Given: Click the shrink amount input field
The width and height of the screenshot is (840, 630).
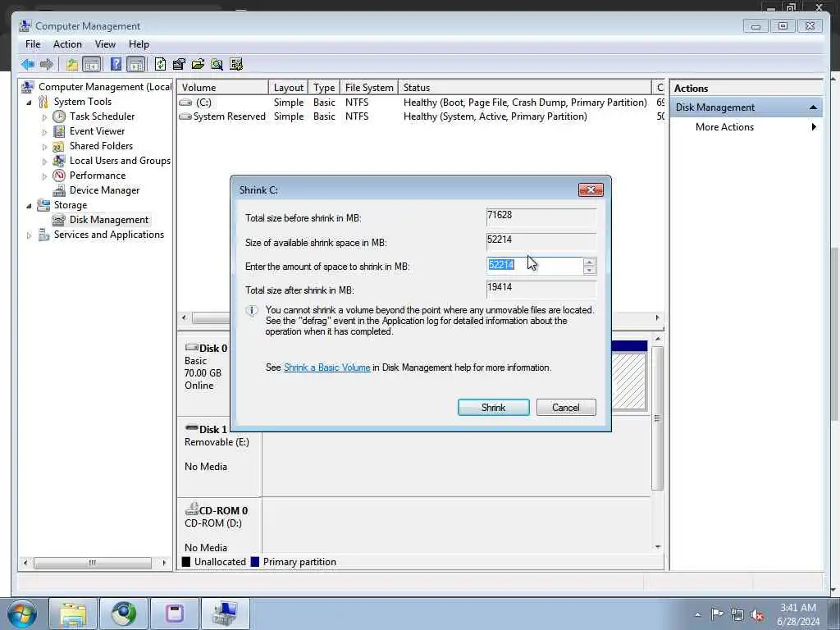Looking at the screenshot, I should tap(535, 266).
